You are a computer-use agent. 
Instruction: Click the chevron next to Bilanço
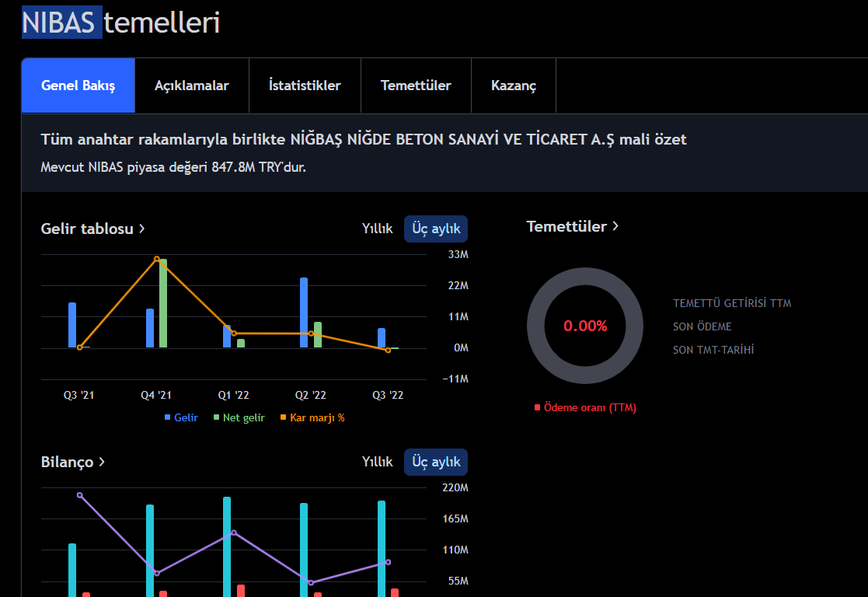pyautogui.click(x=101, y=462)
